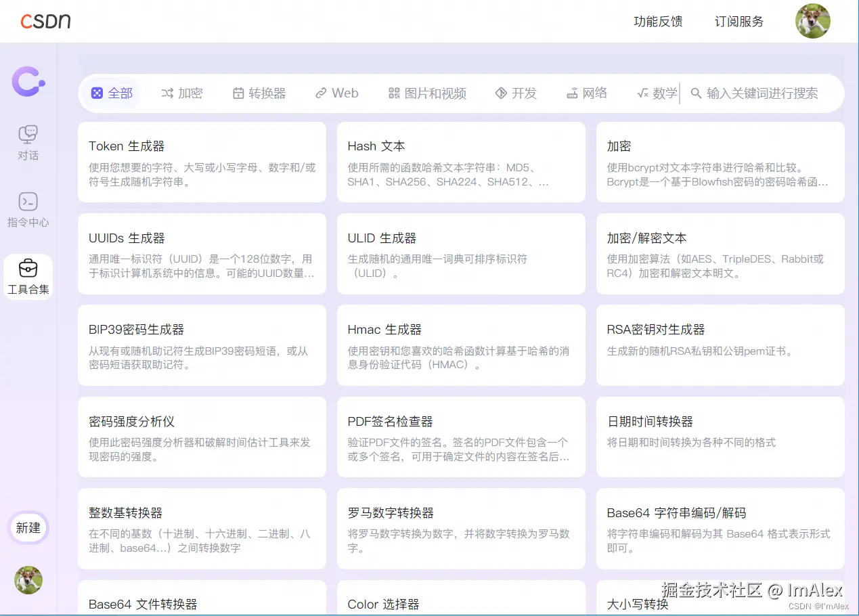
Task: Select the 工具合集 briefcase icon
Action: 28,268
